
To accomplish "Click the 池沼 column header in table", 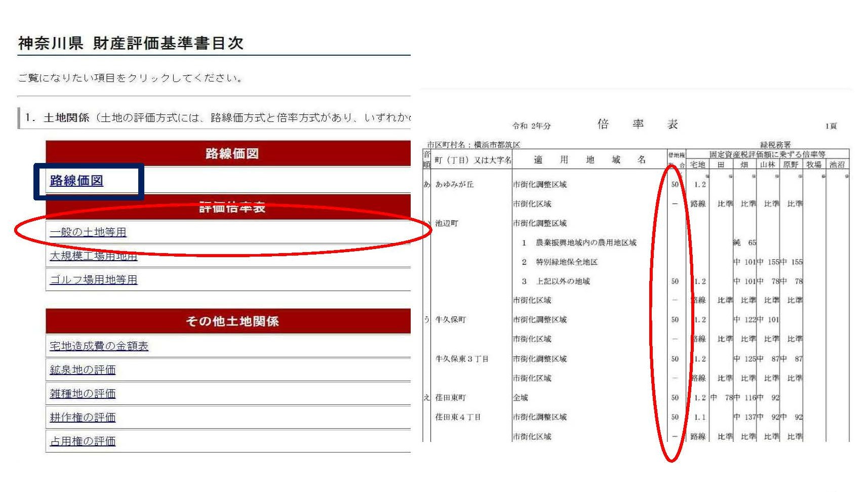I will point(837,165).
